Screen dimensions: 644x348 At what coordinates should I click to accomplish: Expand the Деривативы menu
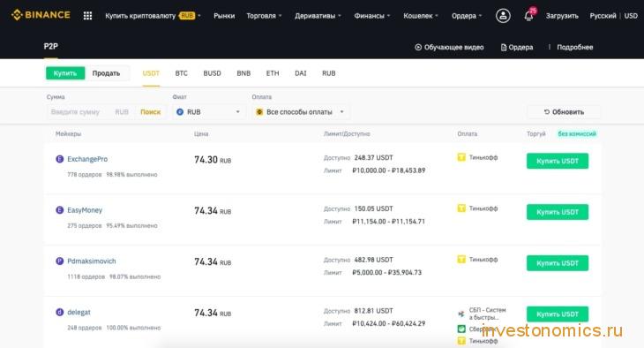(318, 16)
